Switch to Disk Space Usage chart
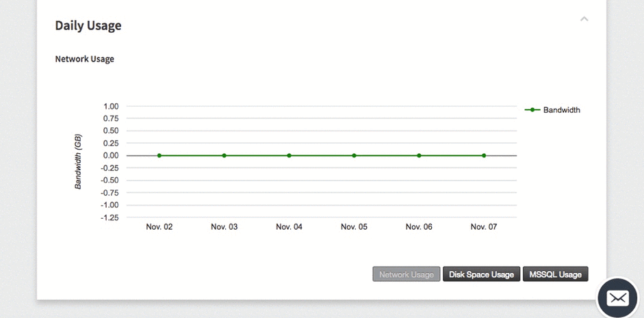The height and width of the screenshot is (318, 644). [481, 274]
